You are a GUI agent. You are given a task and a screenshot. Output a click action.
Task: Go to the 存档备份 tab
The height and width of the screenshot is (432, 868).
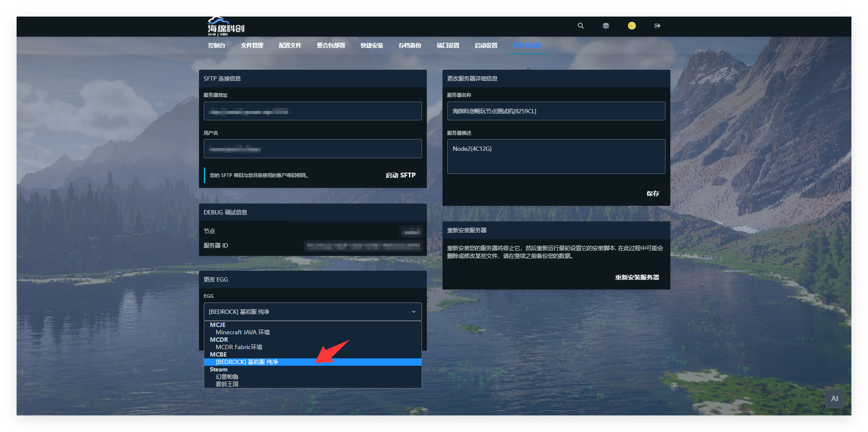click(x=409, y=45)
